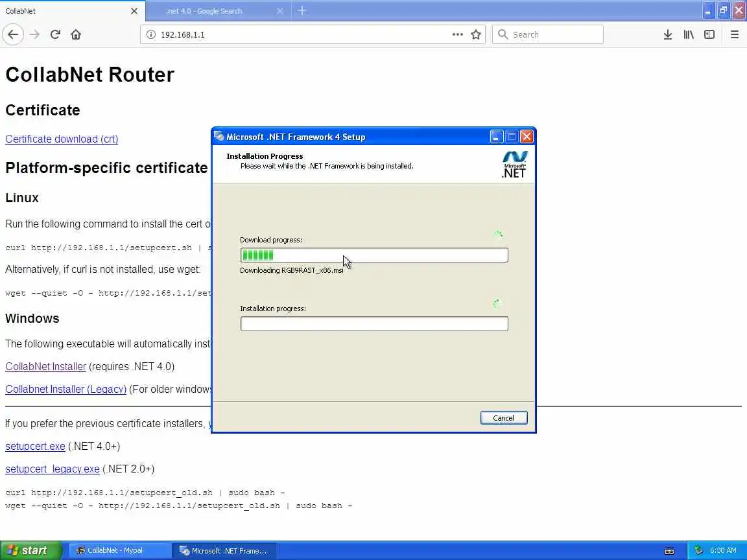Toggle the sidebar view icon

tap(709, 34)
